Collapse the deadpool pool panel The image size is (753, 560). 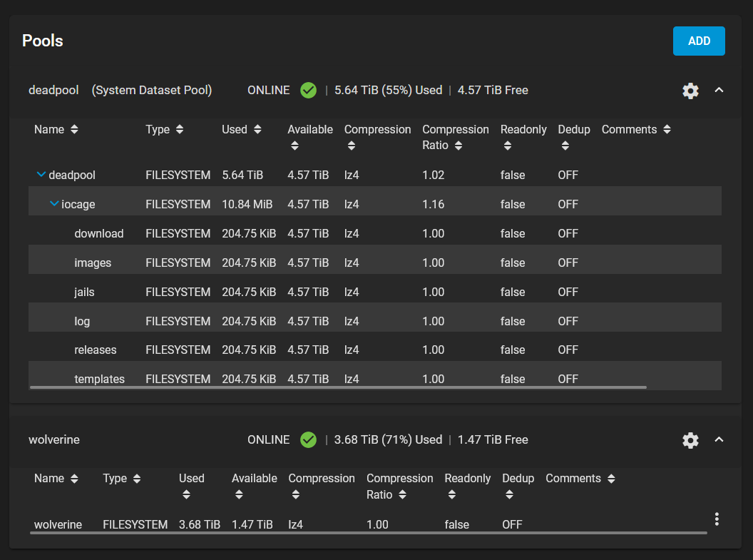coord(719,91)
